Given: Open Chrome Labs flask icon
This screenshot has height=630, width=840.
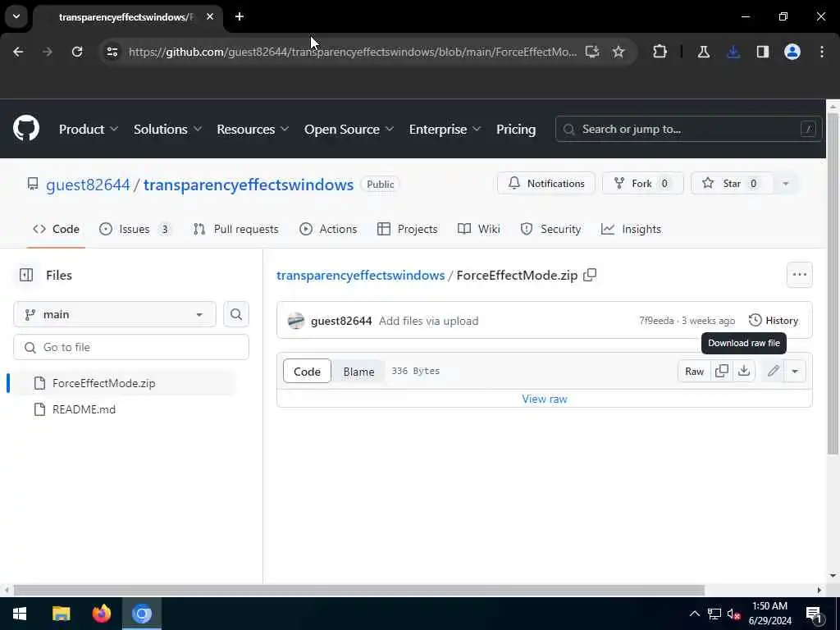Looking at the screenshot, I should click(703, 52).
